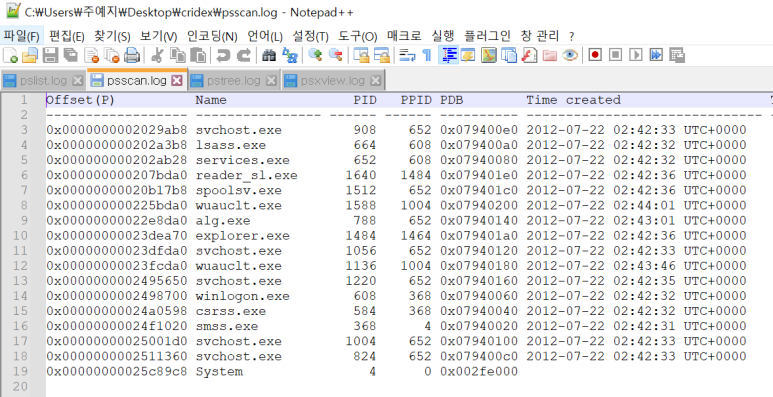Open the 설정(T) menu
Viewport: 773px width, 397px height.
click(x=311, y=36)
